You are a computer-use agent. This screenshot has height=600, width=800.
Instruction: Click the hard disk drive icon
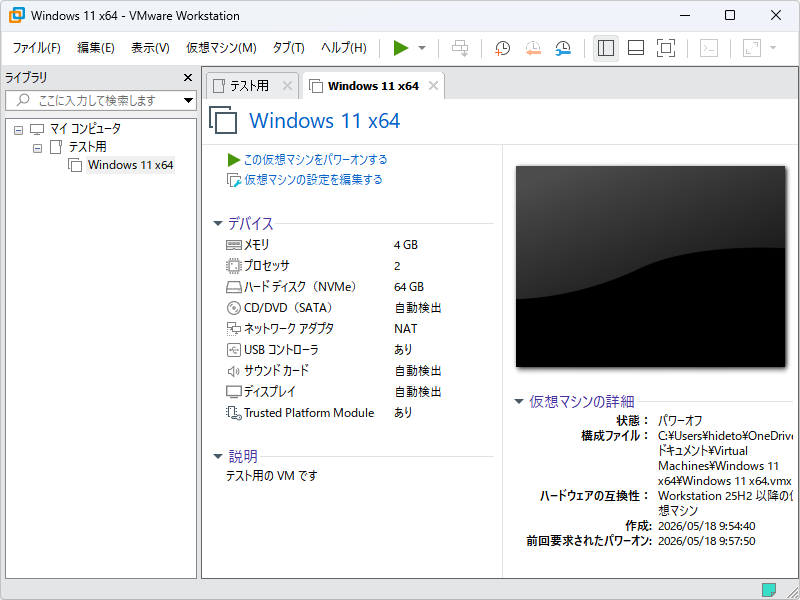coord(233,287)
